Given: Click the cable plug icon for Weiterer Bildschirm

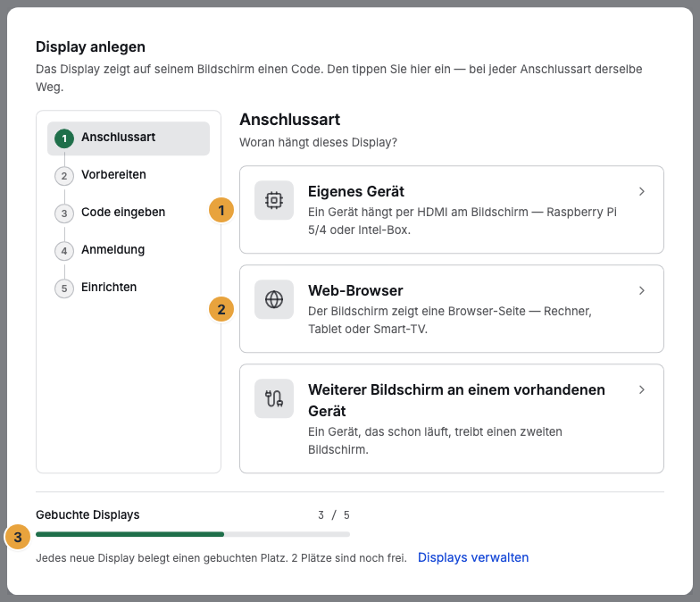Looking at the screenshot, I should tap(274, 398).
